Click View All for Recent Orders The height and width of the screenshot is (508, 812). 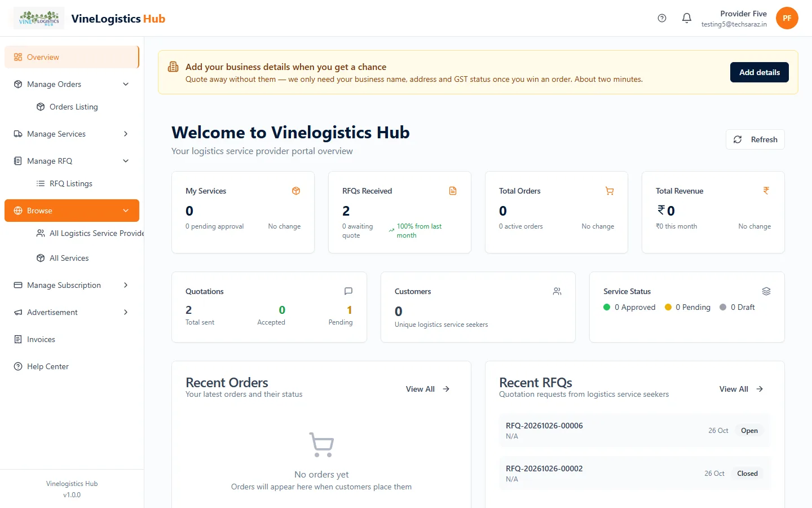(428, 389)
